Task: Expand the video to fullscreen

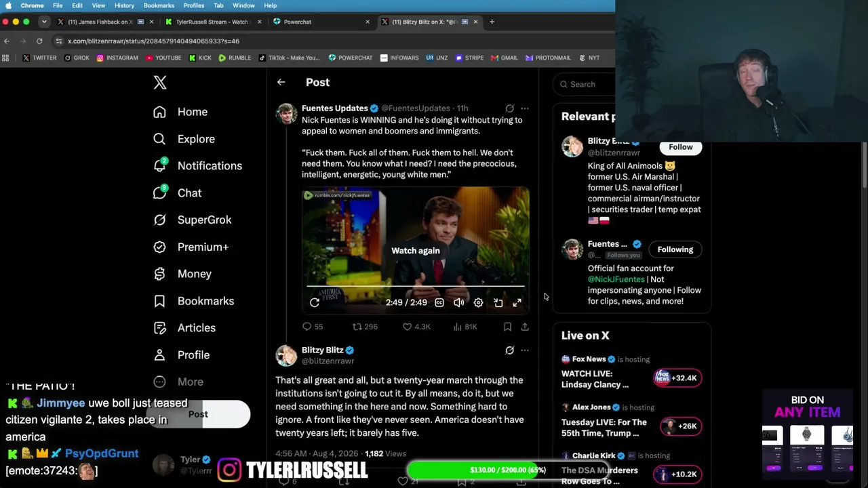Action: 517,302
